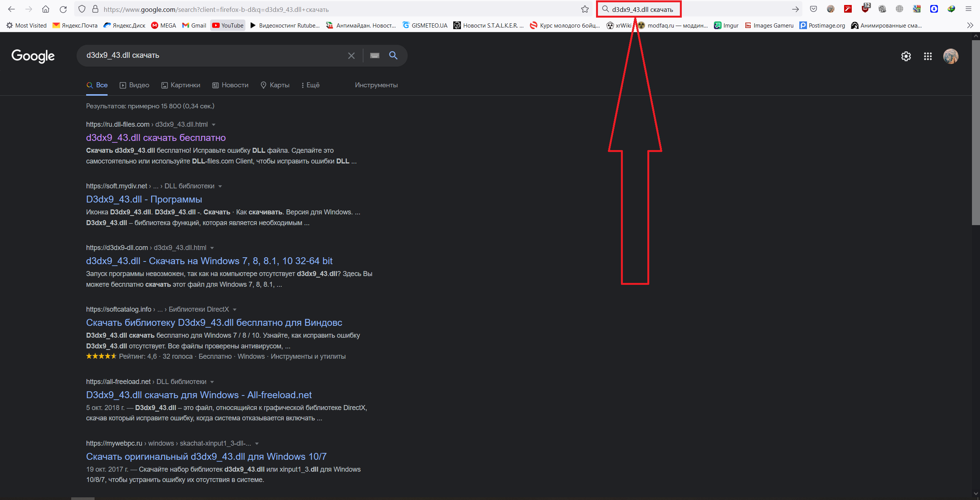Open the on-screen keyboard input tool
Screen dimensions: 980x500
pyautogui.click(x=375, y=56)
